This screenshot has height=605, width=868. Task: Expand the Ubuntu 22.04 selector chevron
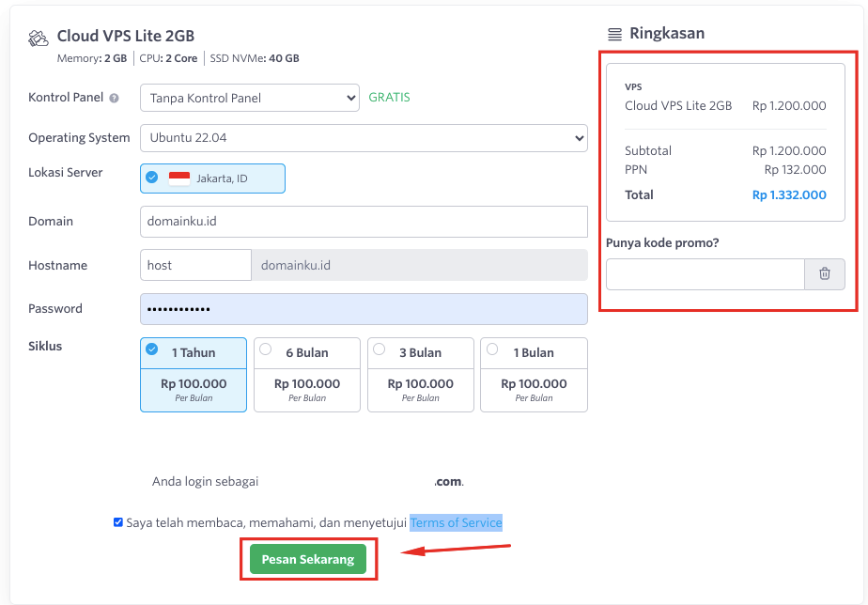click(581, 137)
